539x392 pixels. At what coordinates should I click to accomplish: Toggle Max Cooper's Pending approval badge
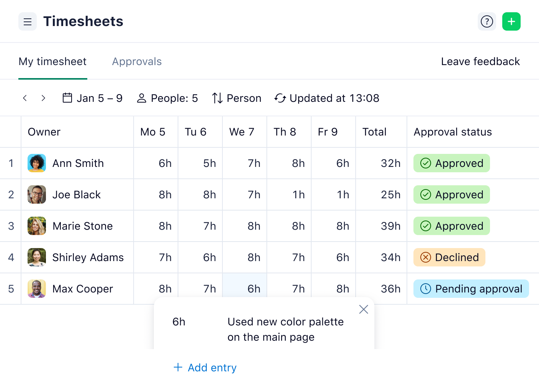coord(471,289)
